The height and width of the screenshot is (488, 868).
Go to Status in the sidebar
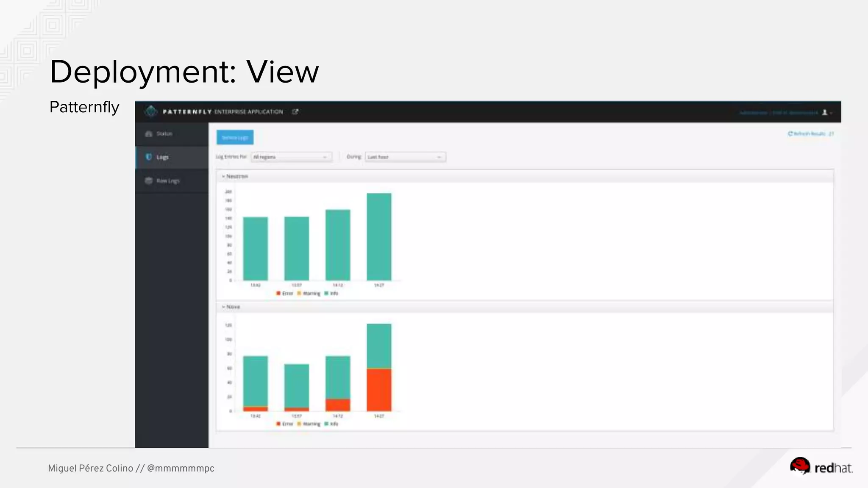pos(172,134)
